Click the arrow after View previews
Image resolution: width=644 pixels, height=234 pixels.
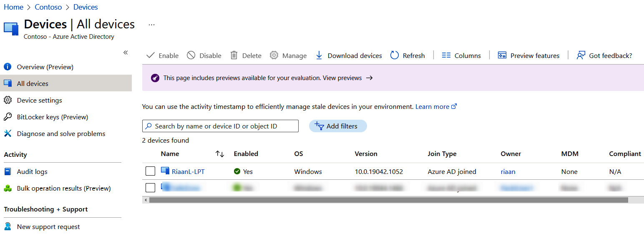pos(369,78)
